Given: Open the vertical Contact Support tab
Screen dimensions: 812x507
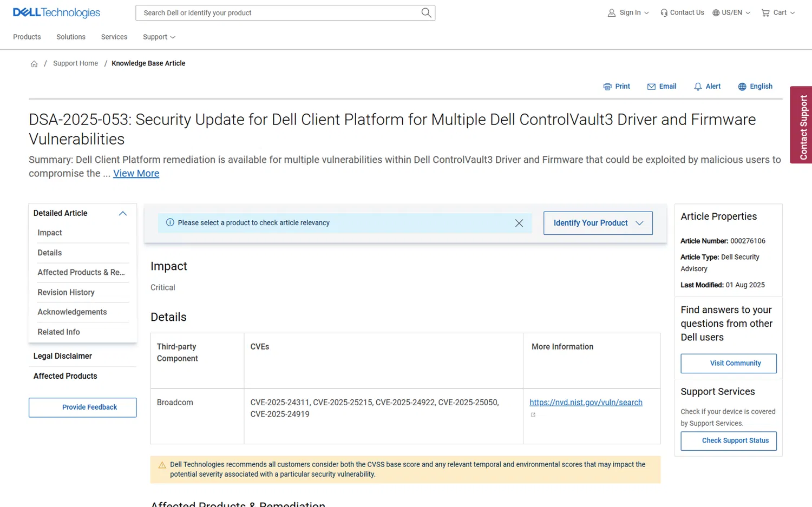Looking at the screenshot, I should pyautogui.click(x=801, y=125).
